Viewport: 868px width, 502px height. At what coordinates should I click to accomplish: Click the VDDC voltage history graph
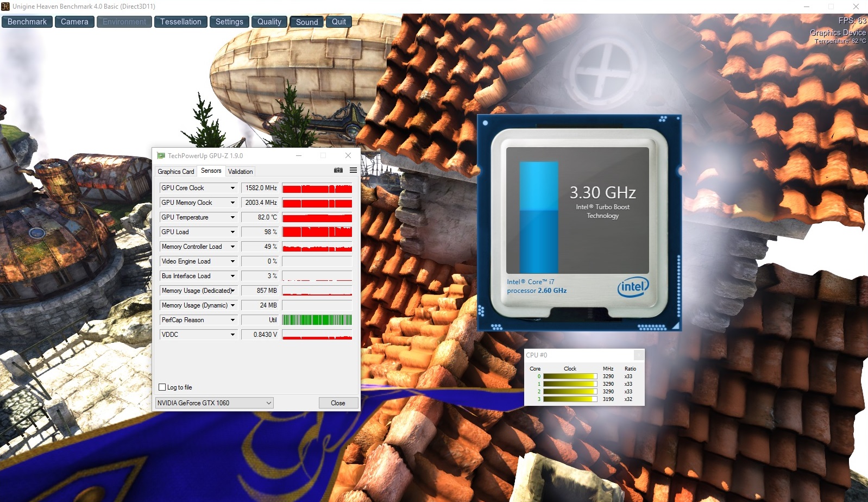tap(317, 335)
